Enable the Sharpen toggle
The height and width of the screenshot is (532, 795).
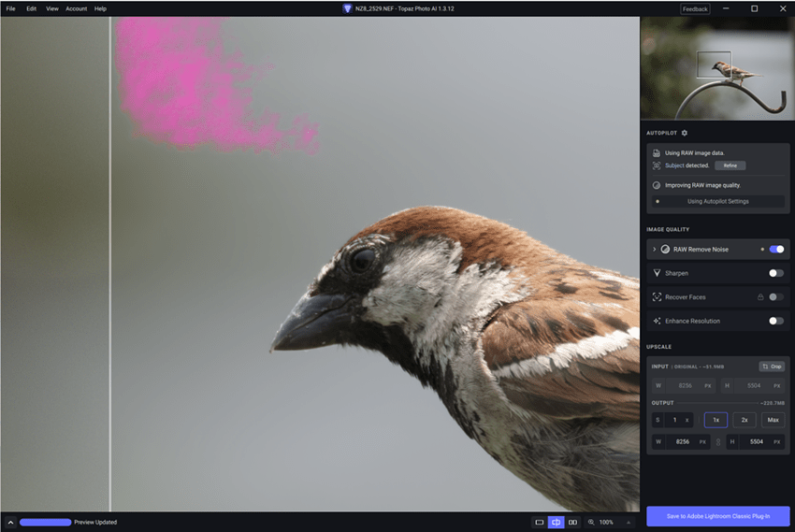[x=775, y=273]
